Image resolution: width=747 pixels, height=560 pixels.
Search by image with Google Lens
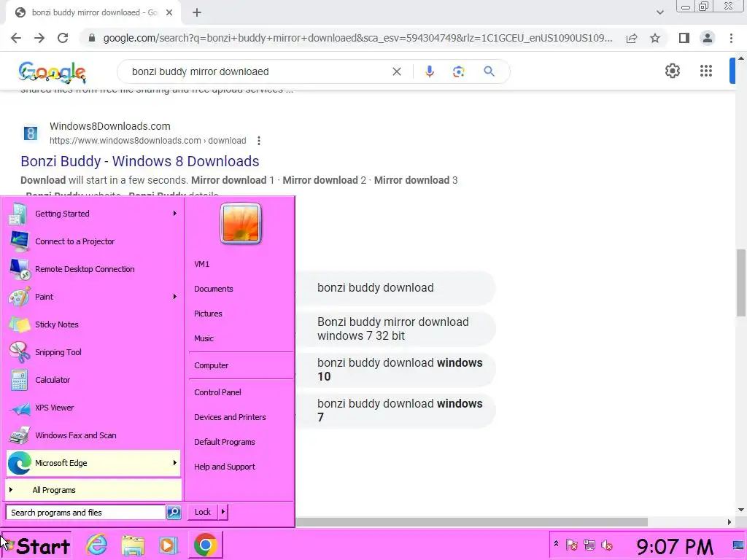click(x=458, y=71)
